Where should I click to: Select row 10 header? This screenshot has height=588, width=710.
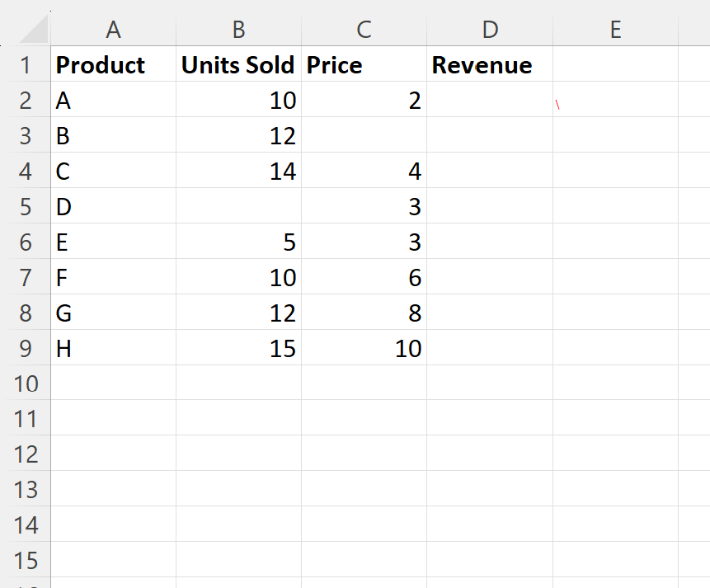26,383
